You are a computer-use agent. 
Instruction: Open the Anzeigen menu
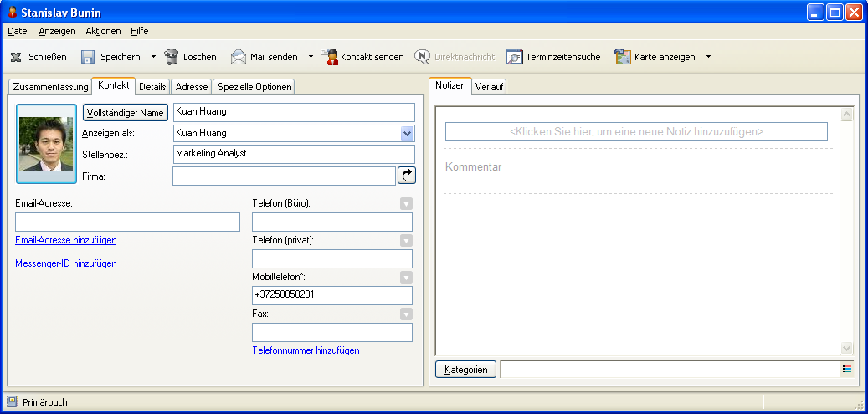pos(57,31)
